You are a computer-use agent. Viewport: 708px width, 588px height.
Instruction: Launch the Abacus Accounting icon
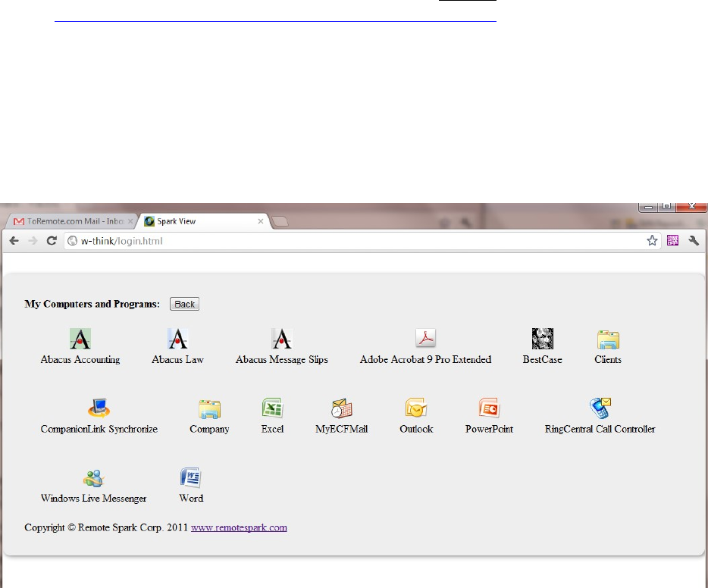(80, 339)
